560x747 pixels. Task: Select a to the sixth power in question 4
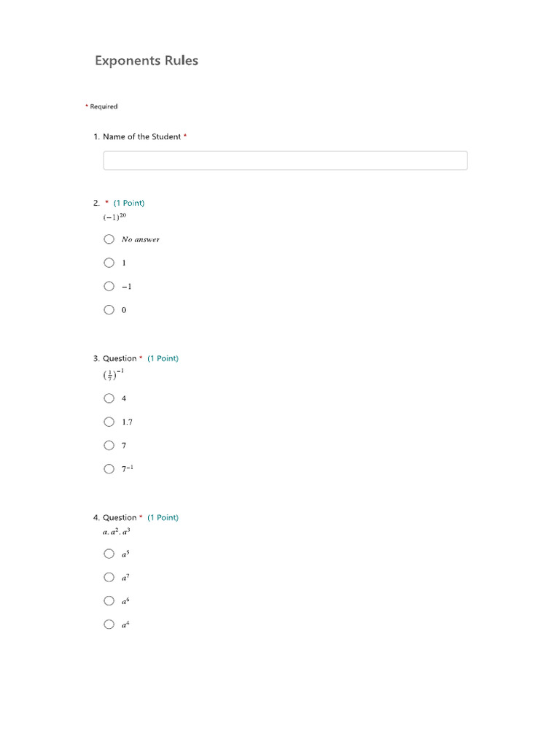109,601
